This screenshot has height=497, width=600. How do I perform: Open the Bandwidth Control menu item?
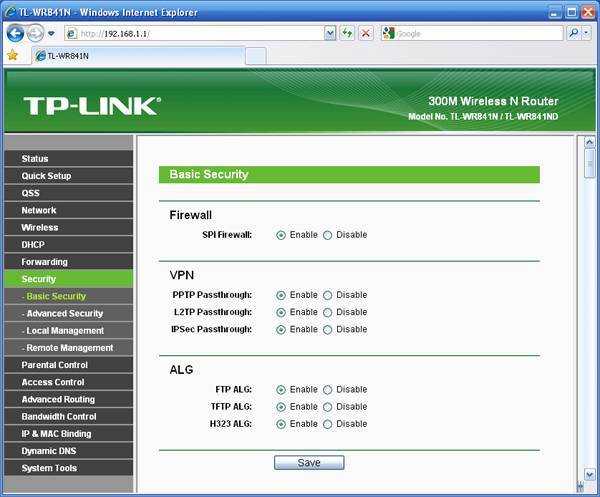(x=69, y=417)
